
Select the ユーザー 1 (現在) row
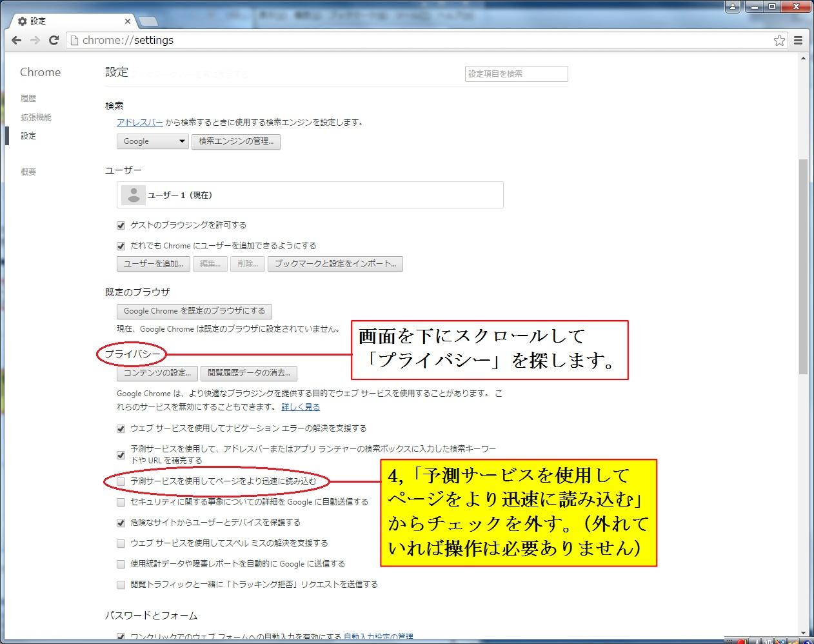pyautogui.click(x=310, y=195)
